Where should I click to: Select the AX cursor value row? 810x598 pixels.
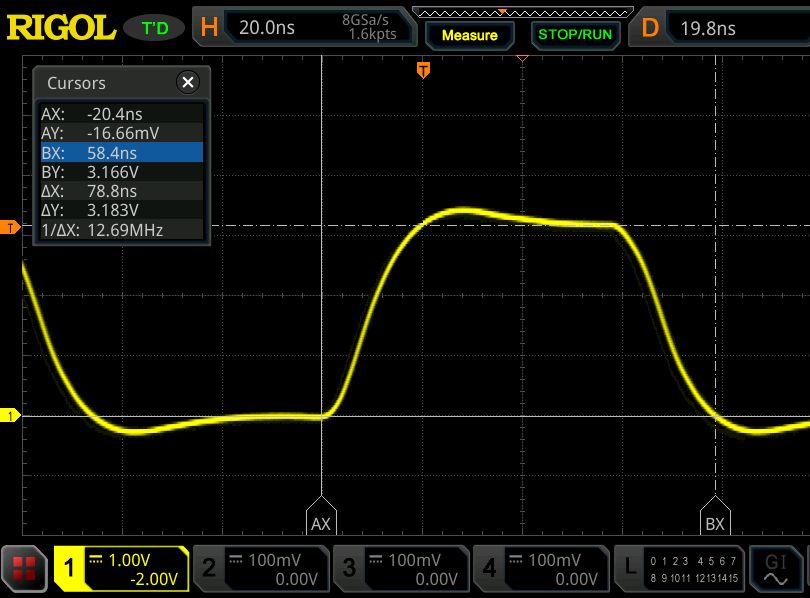click(122, 114)
